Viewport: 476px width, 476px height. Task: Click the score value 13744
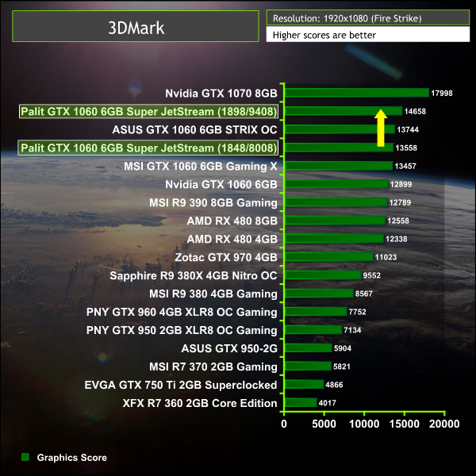click(x=408, y=129)
